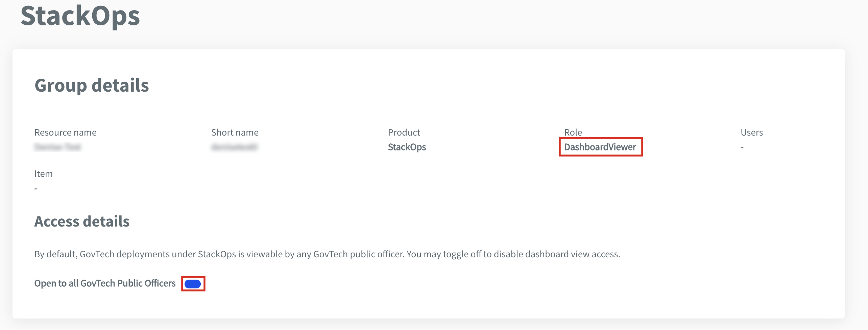Select the empty Users dash value

pyautogui.click(x=742, y=147)
